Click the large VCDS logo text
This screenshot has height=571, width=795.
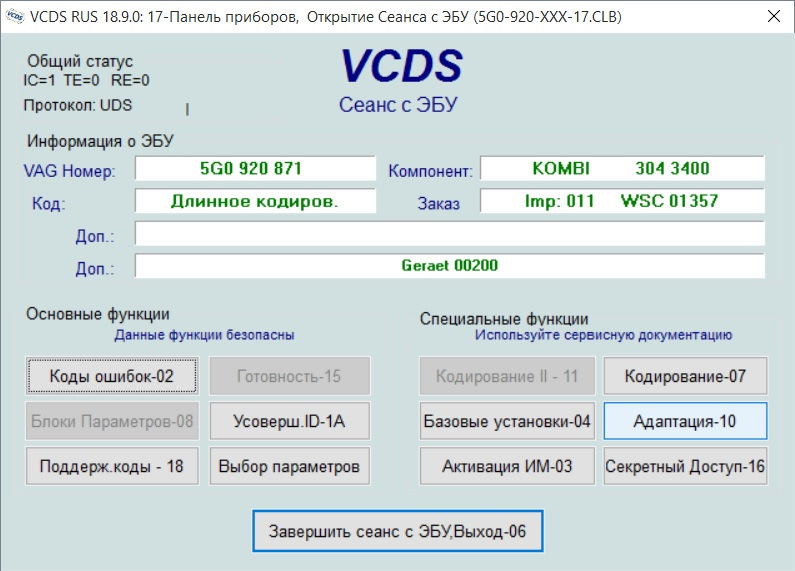click(x=402, y=65)
